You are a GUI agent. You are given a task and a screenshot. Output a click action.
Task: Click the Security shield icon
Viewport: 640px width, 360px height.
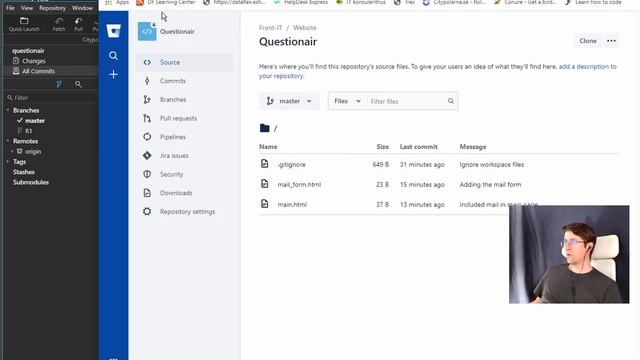[147, 174]
